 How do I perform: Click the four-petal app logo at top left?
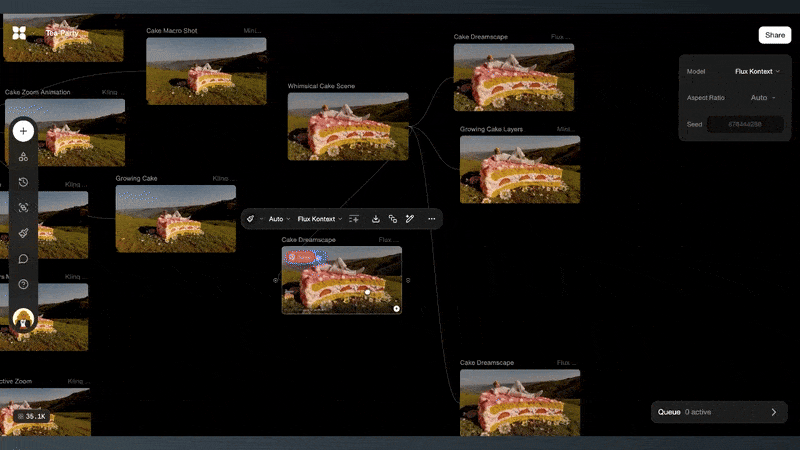click(19, 33)
